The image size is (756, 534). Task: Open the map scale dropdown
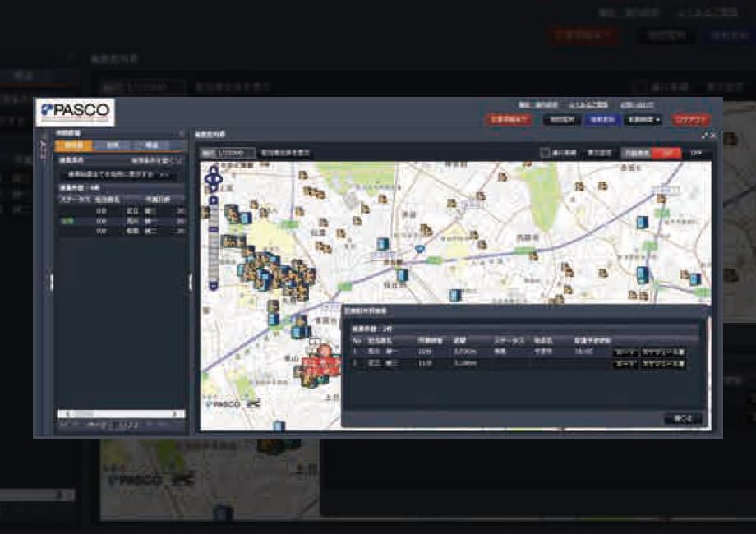coord(227,153)
